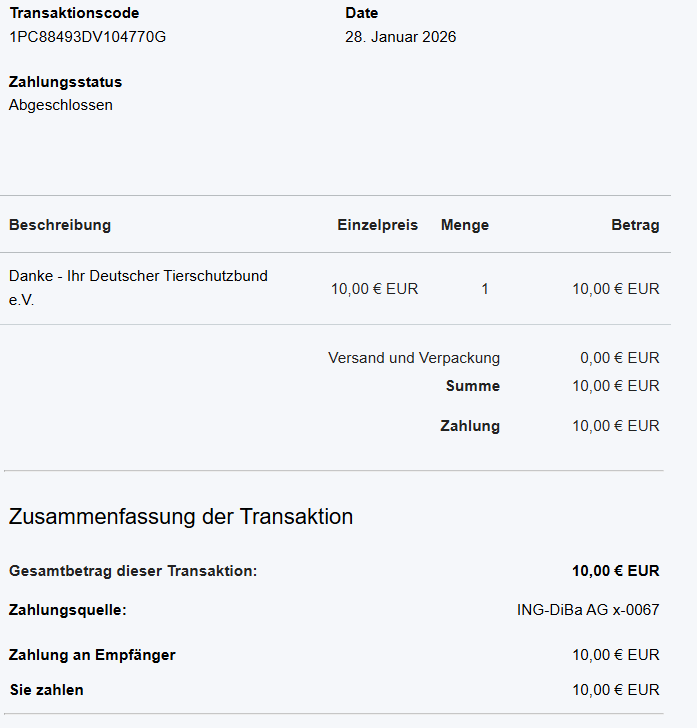The width and height of the screenshot is (697, 728).
Task: Click the Summe label
Action: tap(473, 386)
